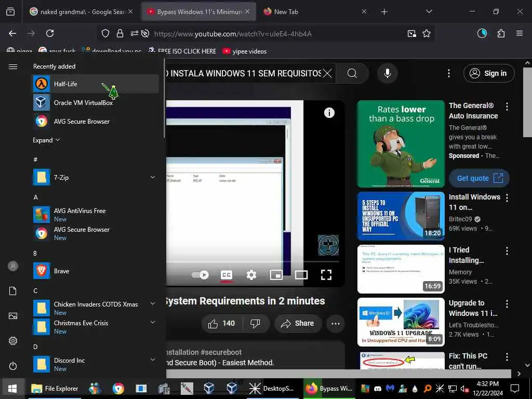Open the list all tabs dropdown

pyautogui.click(x=429, y=11)
